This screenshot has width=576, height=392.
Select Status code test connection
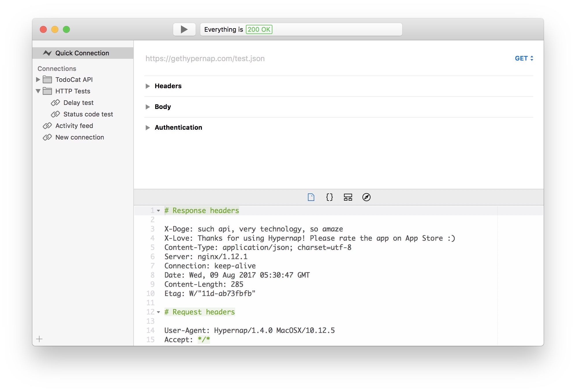tap(88, 114)
